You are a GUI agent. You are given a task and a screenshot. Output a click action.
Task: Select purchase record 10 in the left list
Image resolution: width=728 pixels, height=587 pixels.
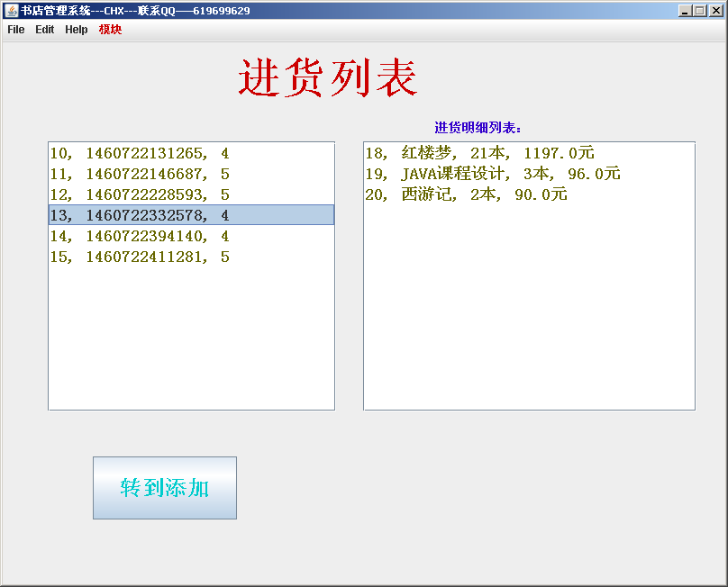tap(140, 153)
